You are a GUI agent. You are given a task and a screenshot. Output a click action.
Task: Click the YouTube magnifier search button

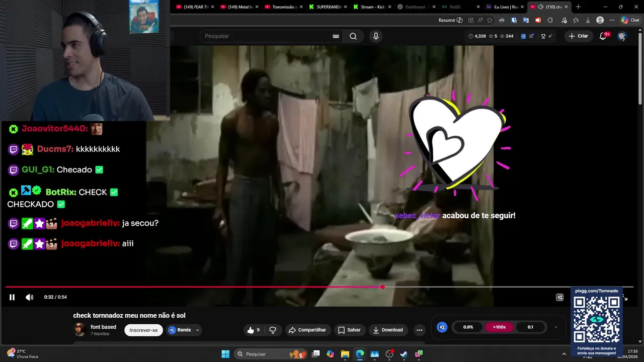click(x=353, y=36)
